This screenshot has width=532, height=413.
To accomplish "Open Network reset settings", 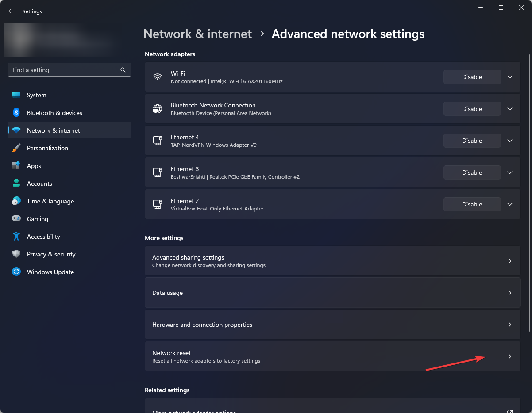I will (332, 356).
